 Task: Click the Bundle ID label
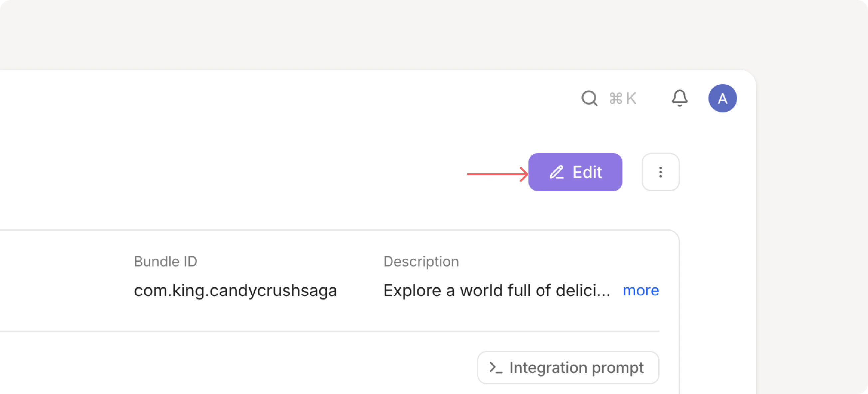[166, 261]
